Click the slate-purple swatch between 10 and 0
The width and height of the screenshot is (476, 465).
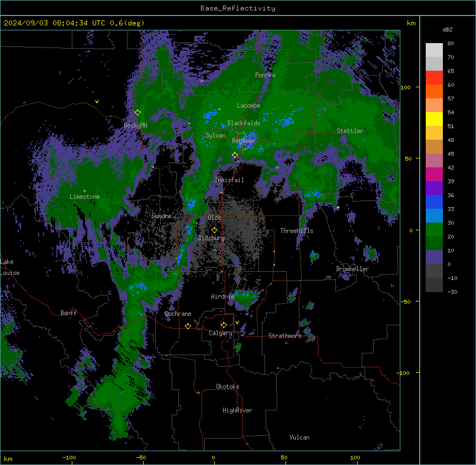coord(434,257)
